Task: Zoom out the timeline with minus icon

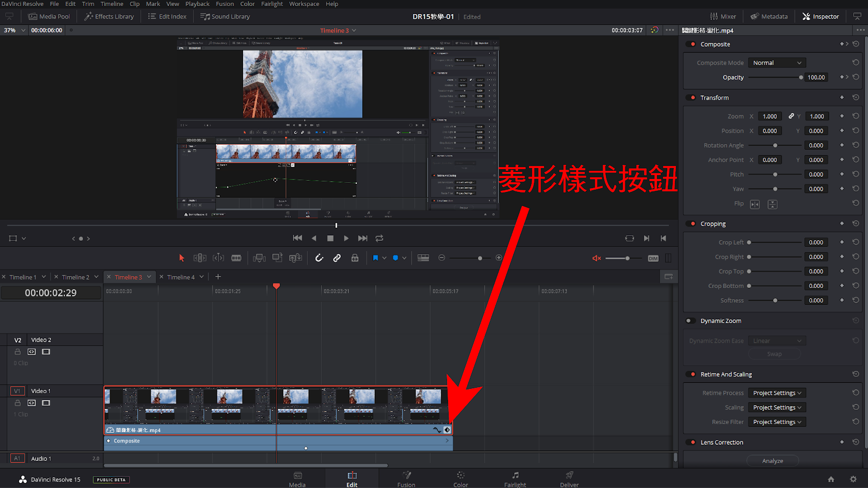Action: (442, 258)
